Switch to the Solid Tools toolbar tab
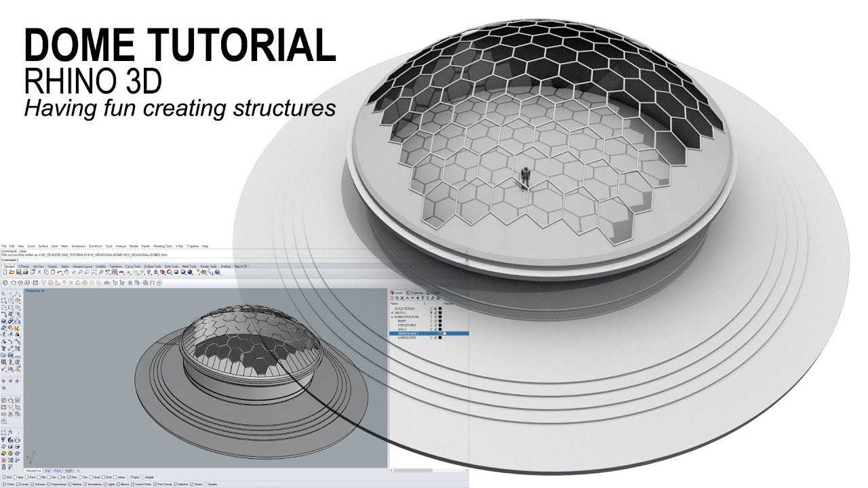868x488 pixels. pyautogui.click(x=172, y=266)
